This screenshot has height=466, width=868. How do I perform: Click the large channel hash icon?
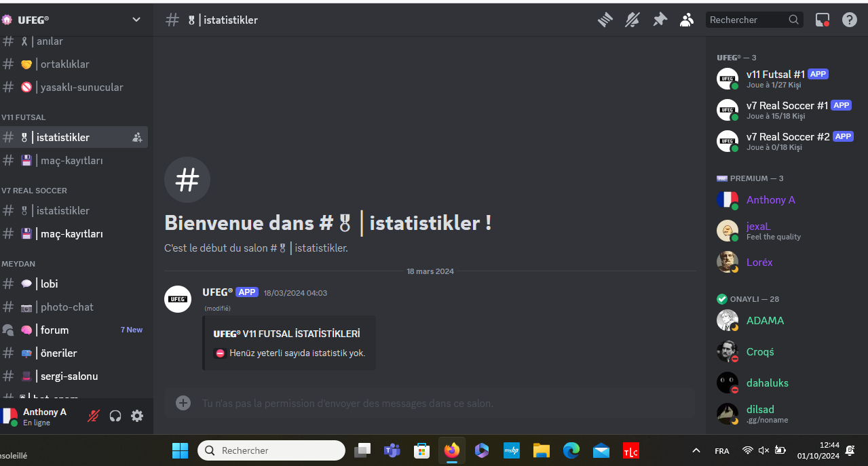coord(187,180)
